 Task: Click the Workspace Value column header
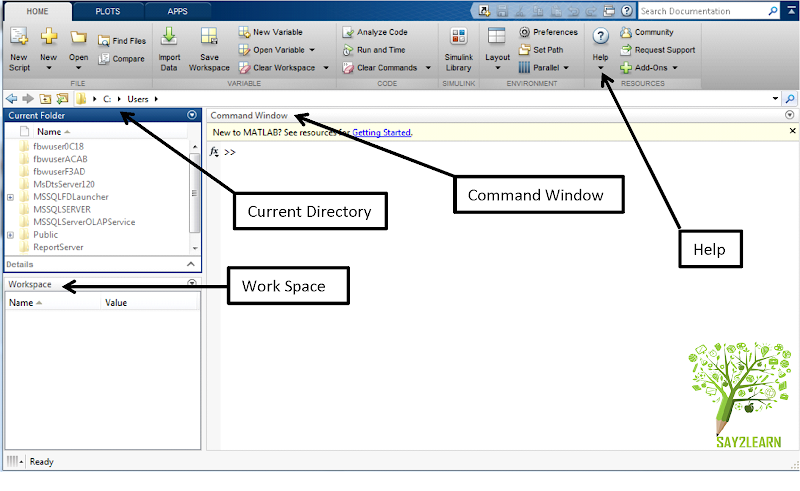click(x=116, y=303)
